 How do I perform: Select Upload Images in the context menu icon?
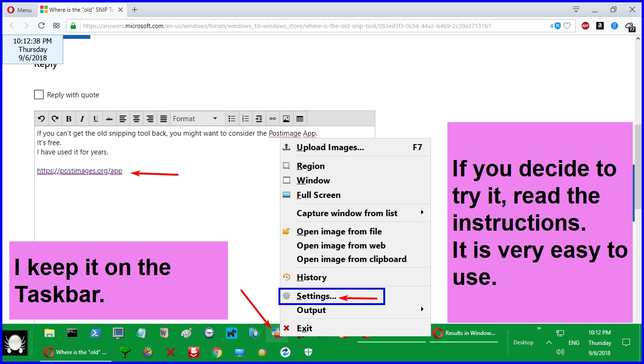coord(286,147)
